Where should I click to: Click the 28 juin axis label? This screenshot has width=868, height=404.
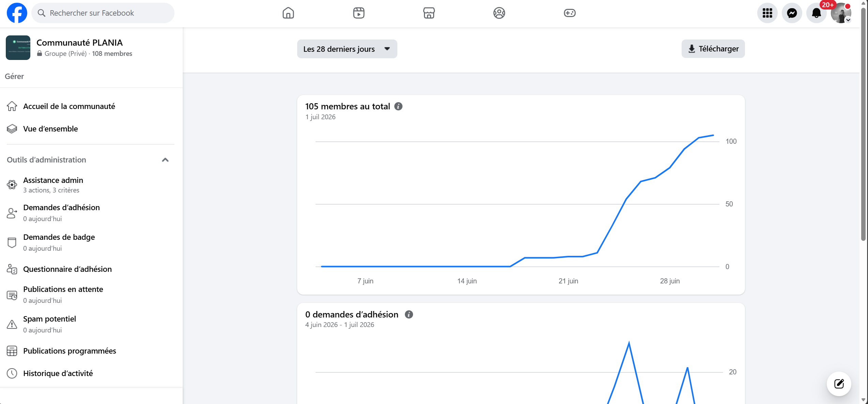pyautogui.click(x=670, y=281)
